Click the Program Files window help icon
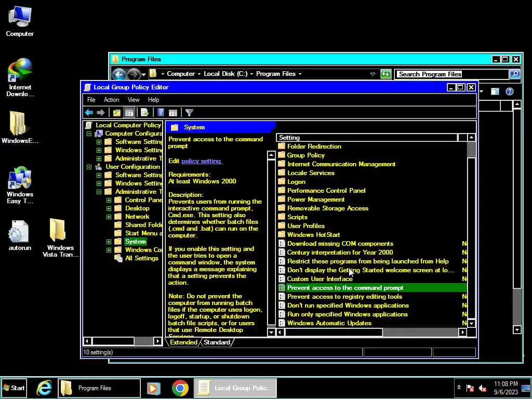 click(509, 91)
